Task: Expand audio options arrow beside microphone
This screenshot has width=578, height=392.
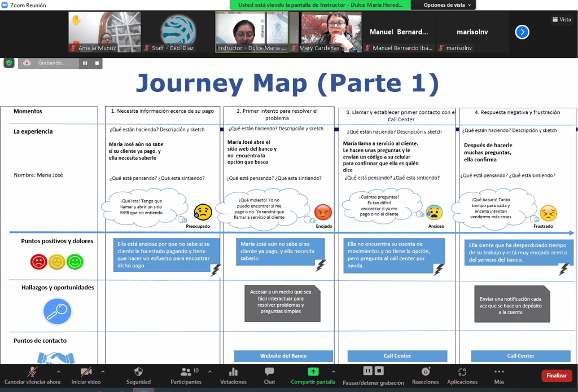Action: 58,372
